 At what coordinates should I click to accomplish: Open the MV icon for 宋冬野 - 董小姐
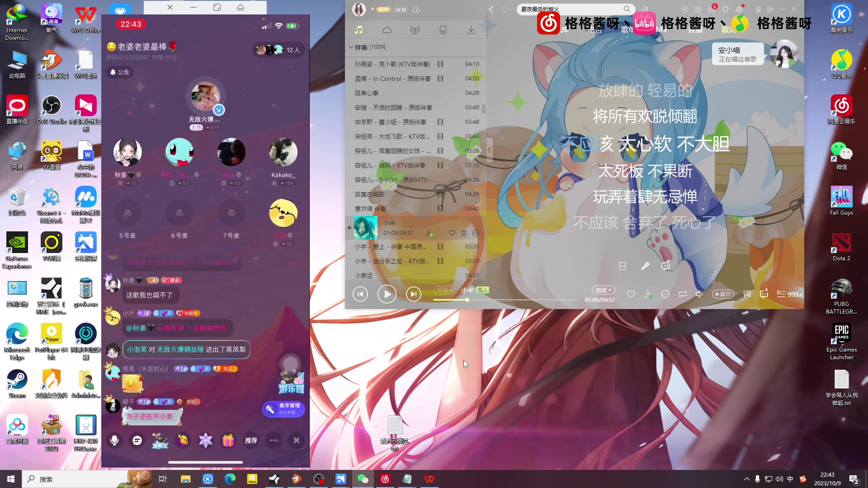440,122
